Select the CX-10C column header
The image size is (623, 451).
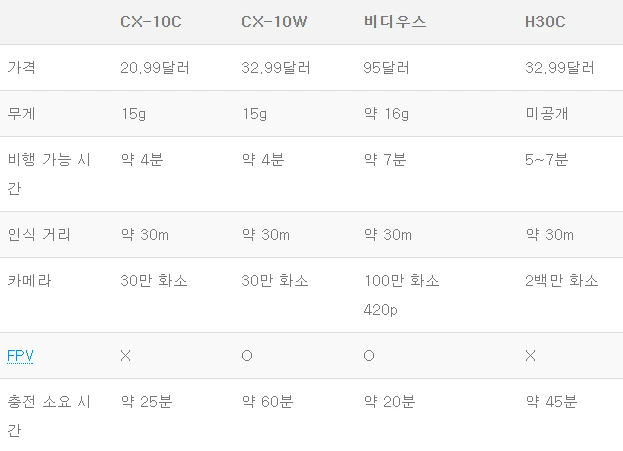click(x=151, y=22)
